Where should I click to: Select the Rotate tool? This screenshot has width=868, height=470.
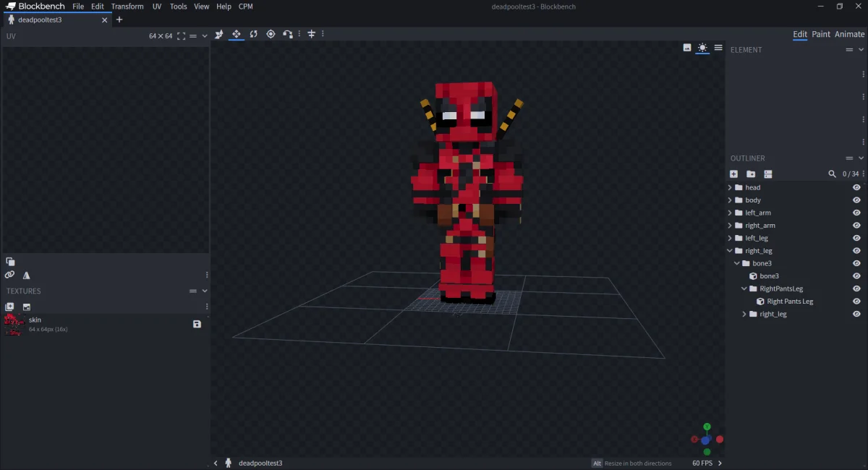[x=254, y=34]
